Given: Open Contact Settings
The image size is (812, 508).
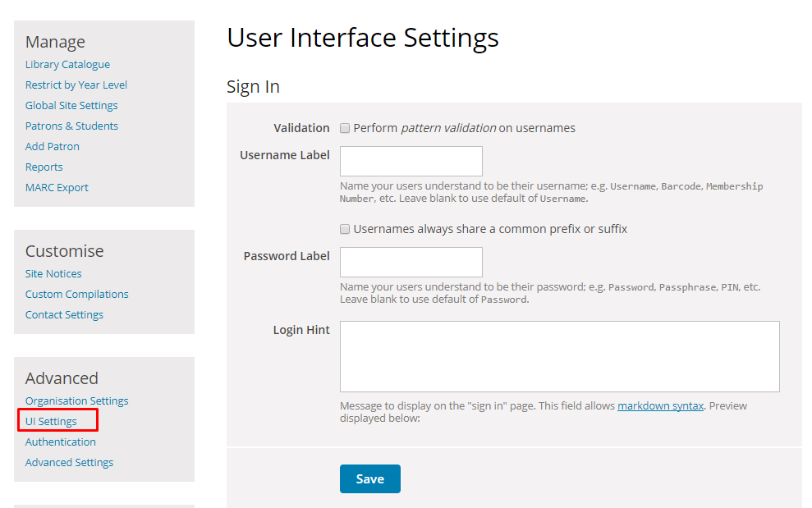Looking at the screenshot, I should point(64,314).
